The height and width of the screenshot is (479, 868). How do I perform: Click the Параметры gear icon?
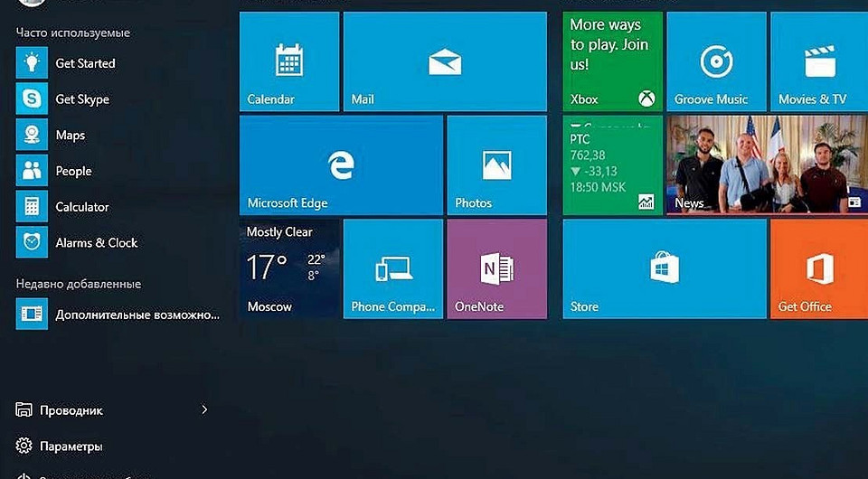tap(24, 446)
